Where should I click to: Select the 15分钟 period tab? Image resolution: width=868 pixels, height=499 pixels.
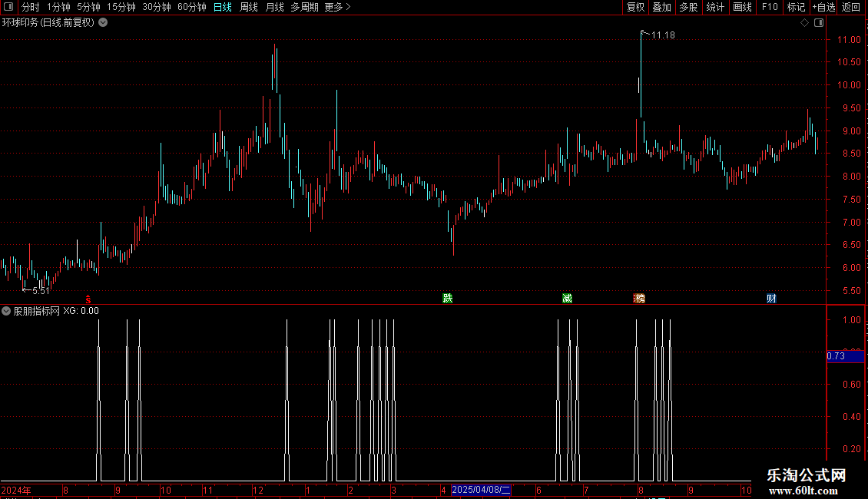tap(121, 7)
